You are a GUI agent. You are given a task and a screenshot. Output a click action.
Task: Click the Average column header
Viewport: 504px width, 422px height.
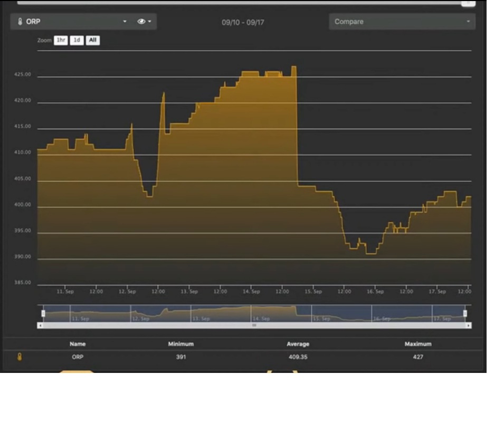click(x=298, y=344)
